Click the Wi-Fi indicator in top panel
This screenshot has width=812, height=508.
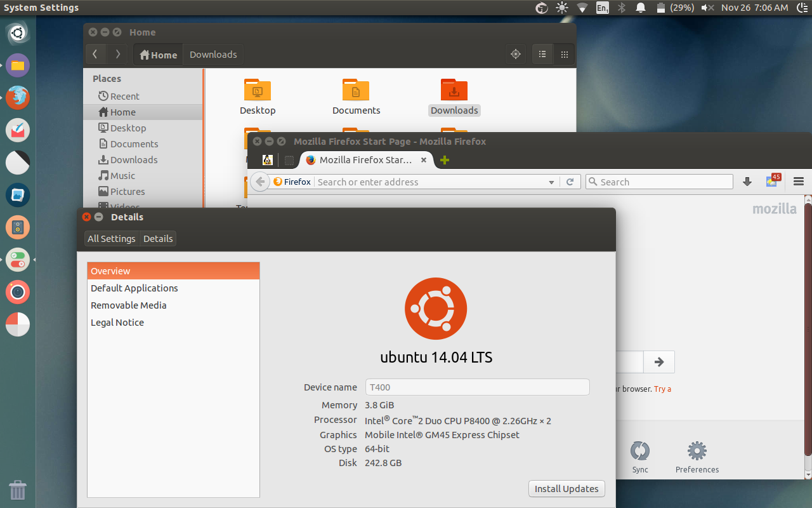(582, 8)
